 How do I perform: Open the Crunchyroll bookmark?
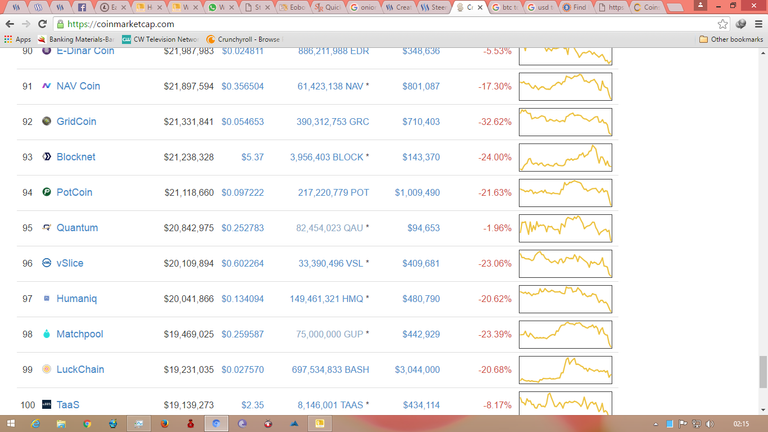(x=243, y=39)
